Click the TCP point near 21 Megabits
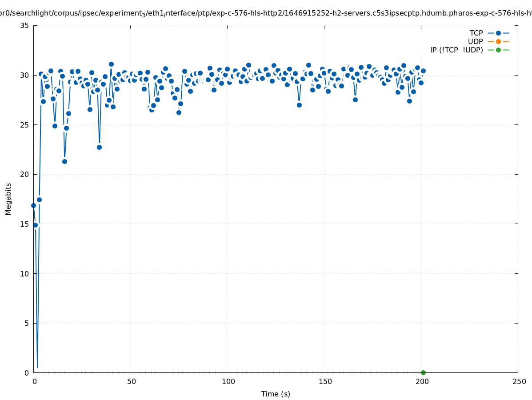 click(64, 161)
